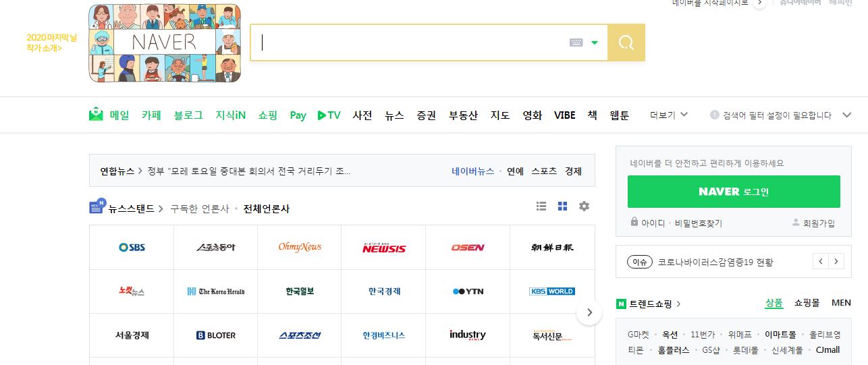This screenshot has width=868, height=365.
Task: Open the SBS press logo
Action: click(132, 248)
